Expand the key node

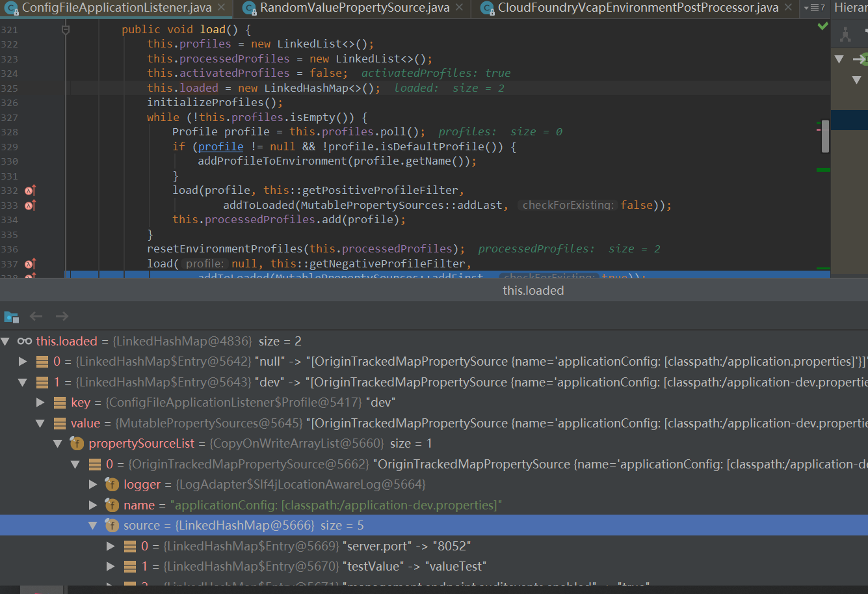40,403
